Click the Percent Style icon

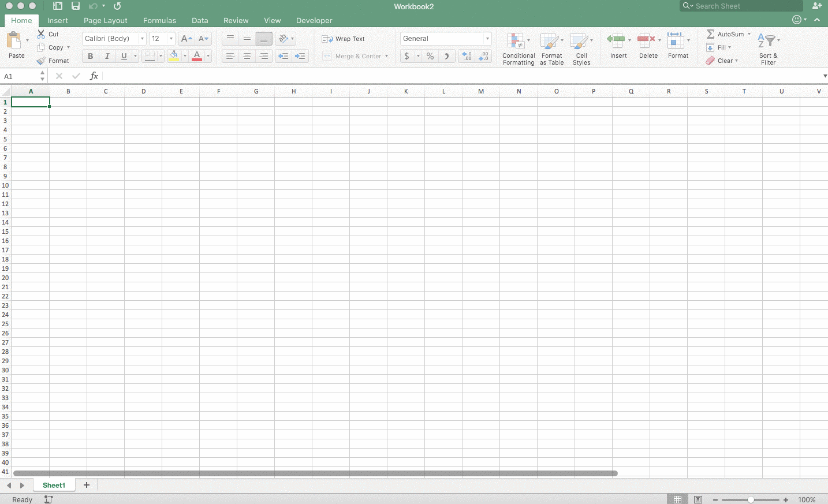(x=430, y=56)
